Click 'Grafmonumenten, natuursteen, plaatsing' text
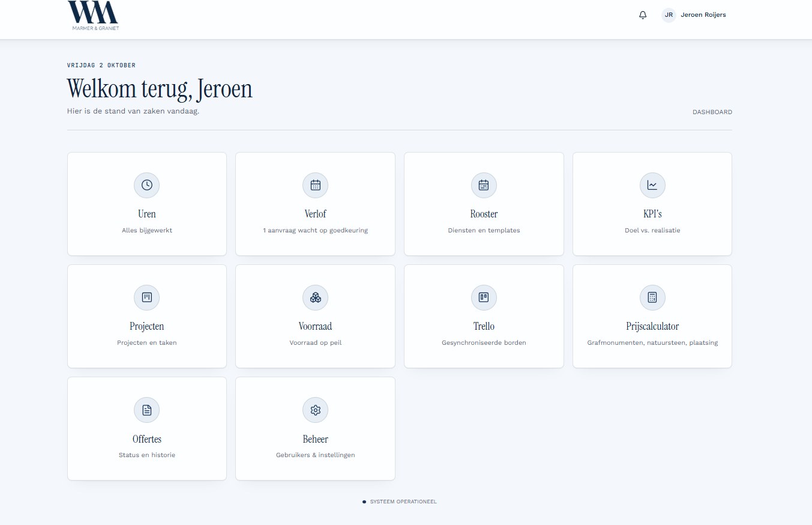This screenshot has height=525, width=812. pyautogui.click(x=652, y=342)
